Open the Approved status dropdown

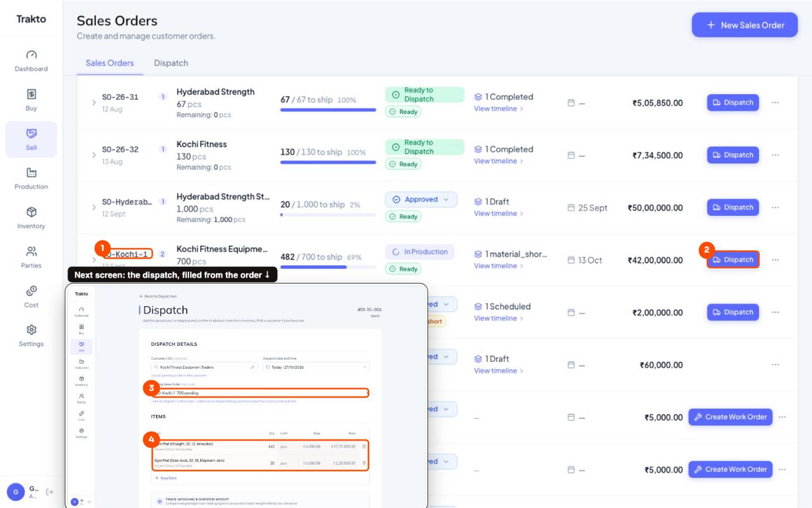(x=421, y=200)
